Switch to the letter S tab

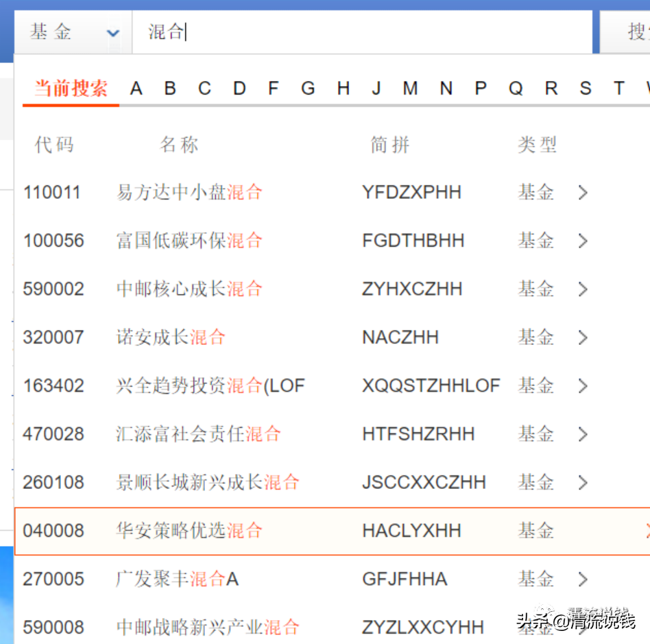(x=586, y=88)
